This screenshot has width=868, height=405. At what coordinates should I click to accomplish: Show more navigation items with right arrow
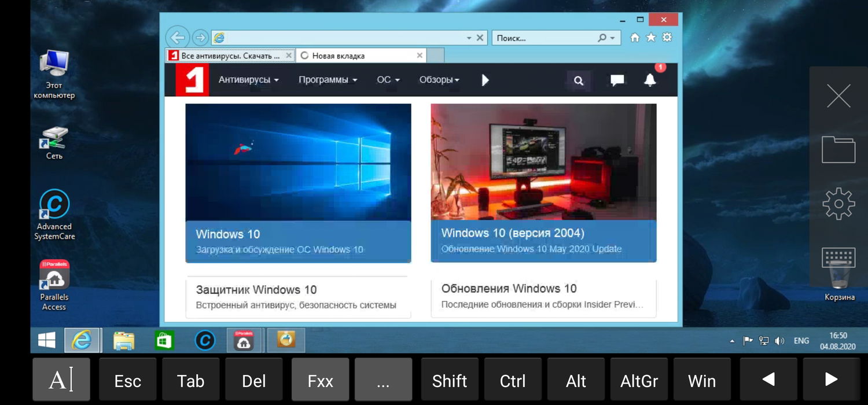485,80
